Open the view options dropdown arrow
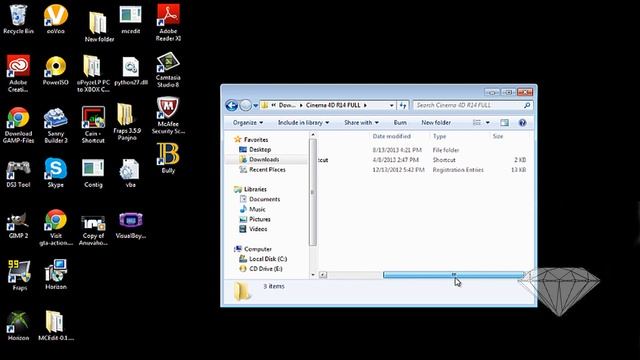This screenshot has width=640, height=360. (x=487, y=122)
